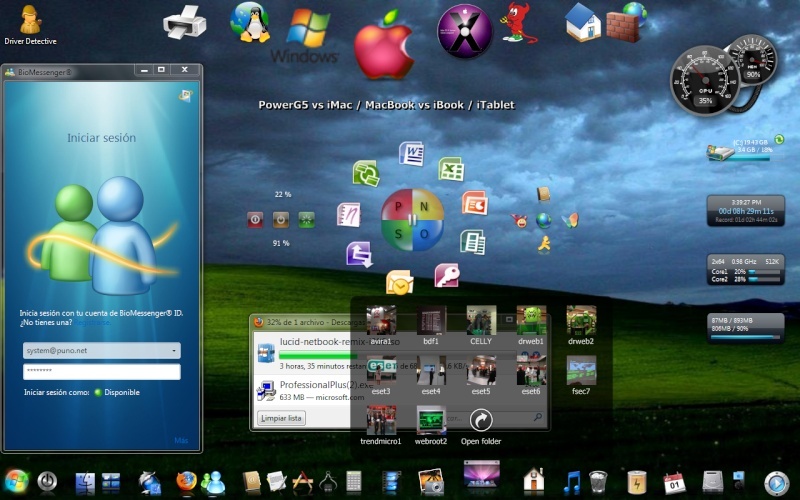The height and width of the screenshot is (500, 800).
Task: Open the drweb2 thumbnail
Action: [x=581, y=325]
